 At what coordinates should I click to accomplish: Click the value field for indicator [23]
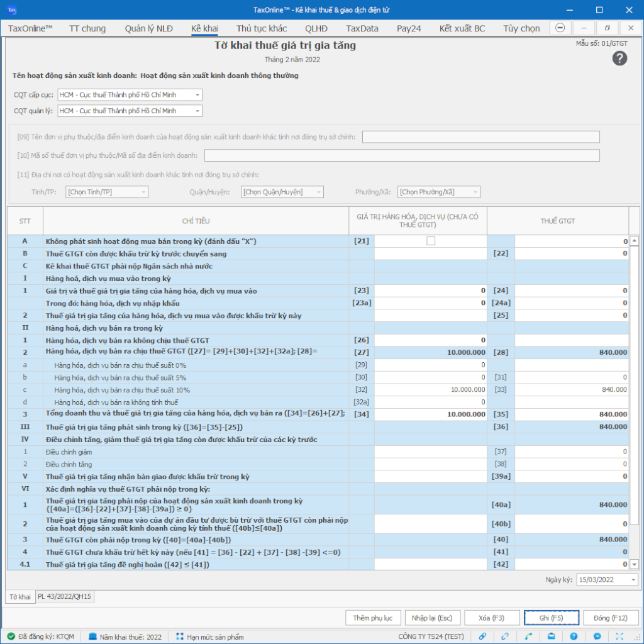[430, 291]
